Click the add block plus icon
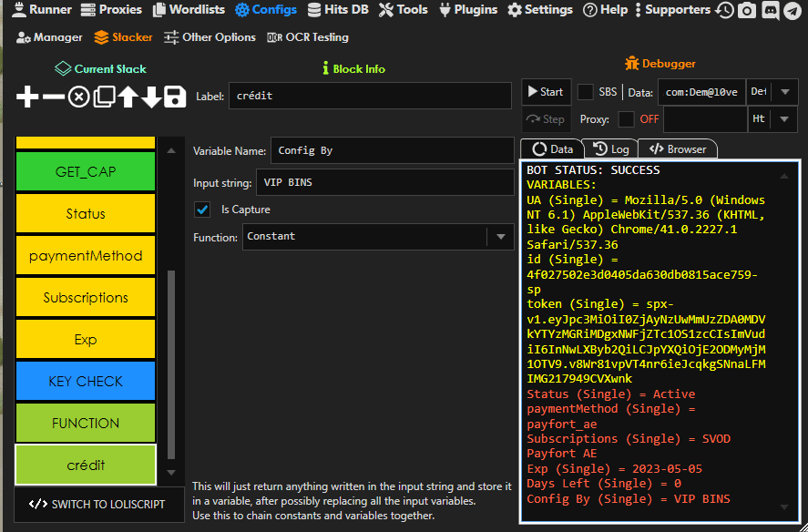 coord(28,97)
